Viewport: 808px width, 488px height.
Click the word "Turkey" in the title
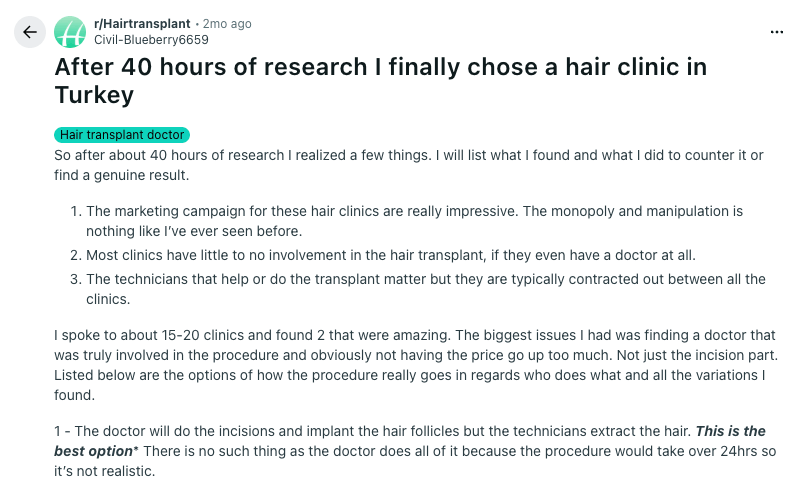click(x=94, y=95)
